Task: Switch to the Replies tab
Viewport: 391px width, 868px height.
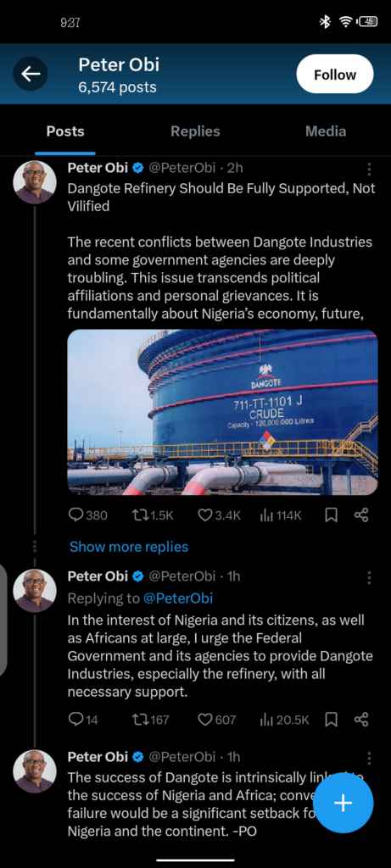Action: (x=195, y=131)
